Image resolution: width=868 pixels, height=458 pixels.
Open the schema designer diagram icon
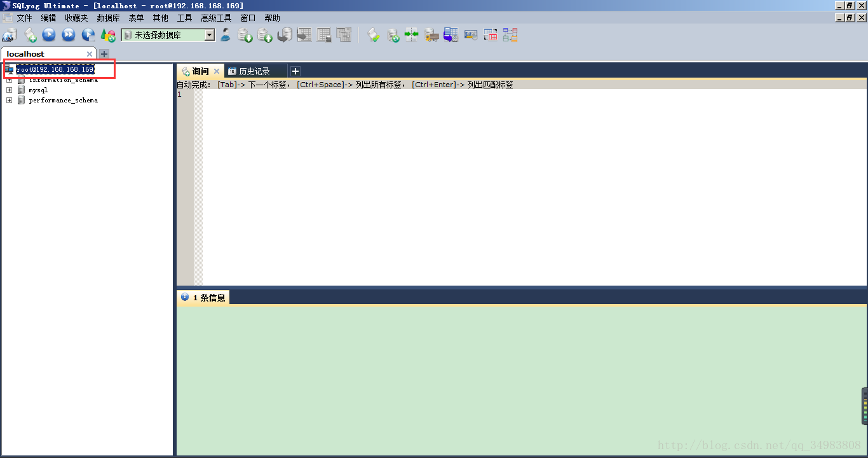point(510,35)
